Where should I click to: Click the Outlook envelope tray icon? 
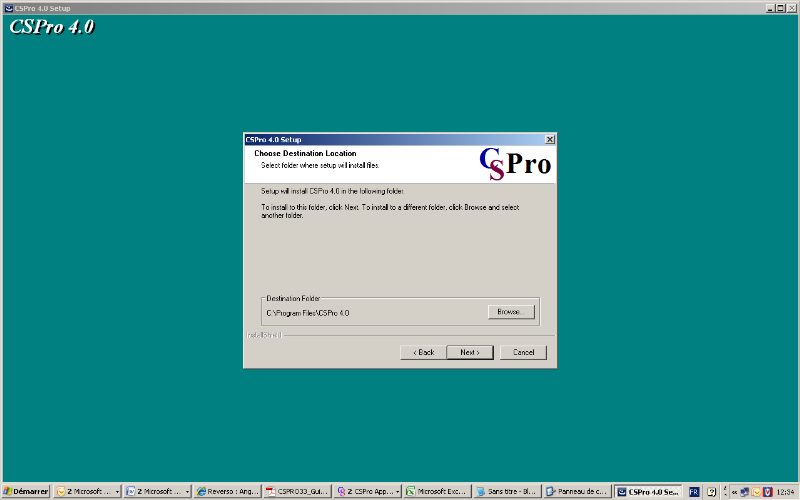[756, 492]
